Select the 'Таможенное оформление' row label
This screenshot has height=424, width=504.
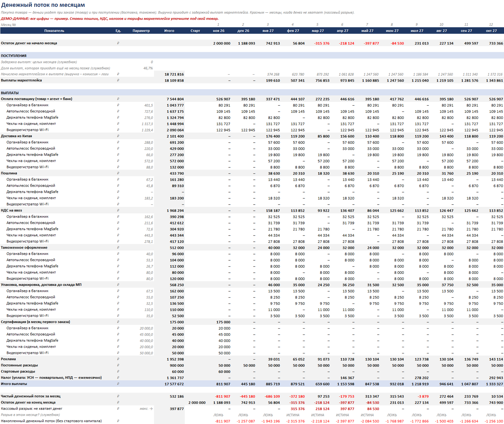[24, 248]
